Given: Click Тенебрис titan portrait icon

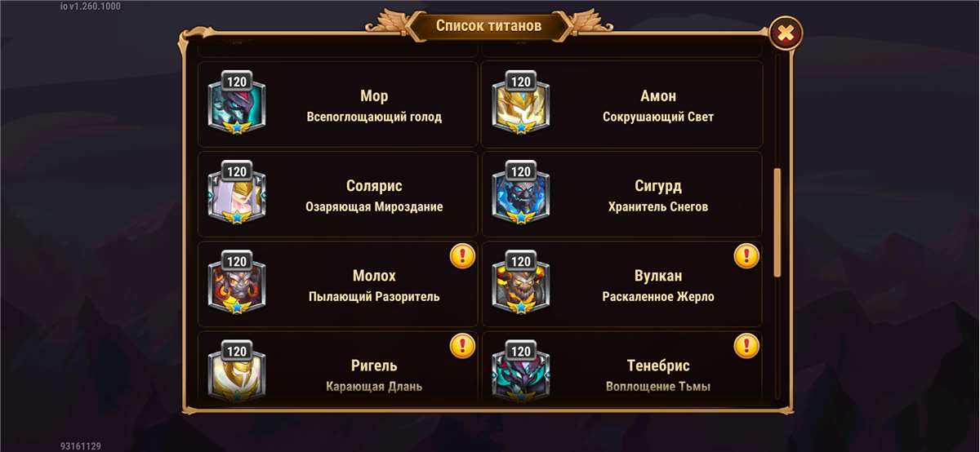Looking at the screenshot, I should pos(521,372).
